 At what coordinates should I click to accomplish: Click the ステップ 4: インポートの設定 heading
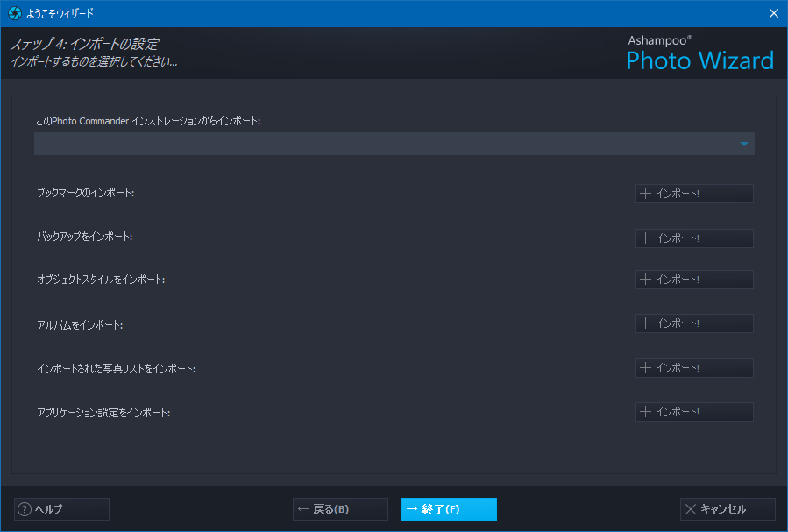[x=84, y=44]
